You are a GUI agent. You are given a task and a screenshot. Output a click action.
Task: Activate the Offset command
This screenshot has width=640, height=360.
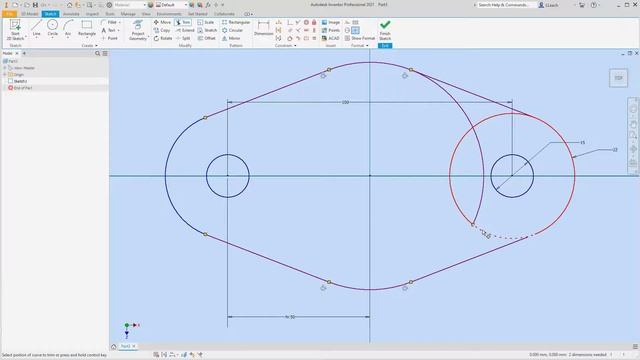click(207, 38)
